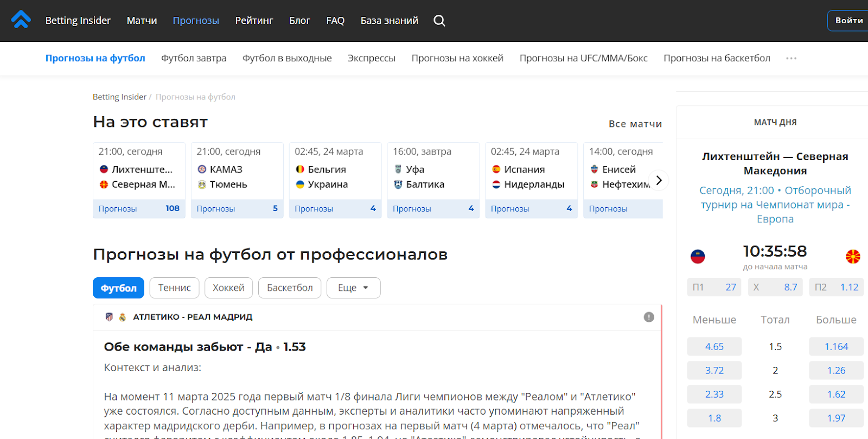
Task: Click Betting Insider breadcrumb link
Action: (119, 97)
